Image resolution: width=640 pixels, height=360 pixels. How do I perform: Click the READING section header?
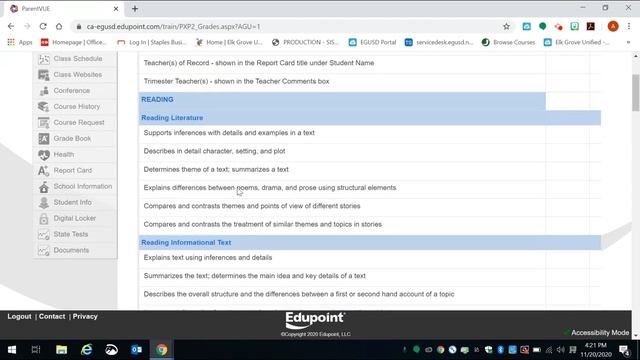pos(342,100)
